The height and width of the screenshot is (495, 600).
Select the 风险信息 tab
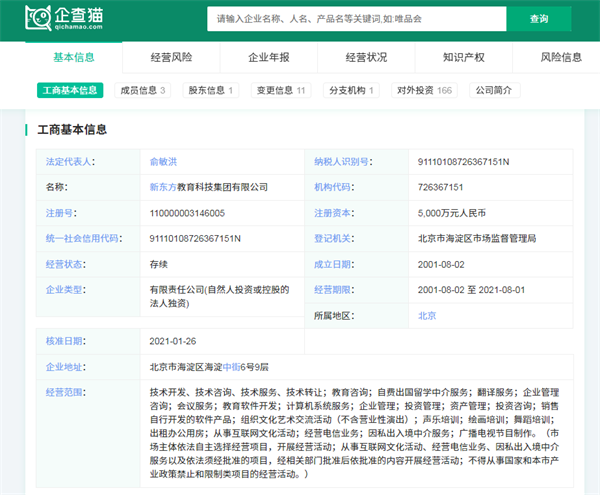click(560, 57)
